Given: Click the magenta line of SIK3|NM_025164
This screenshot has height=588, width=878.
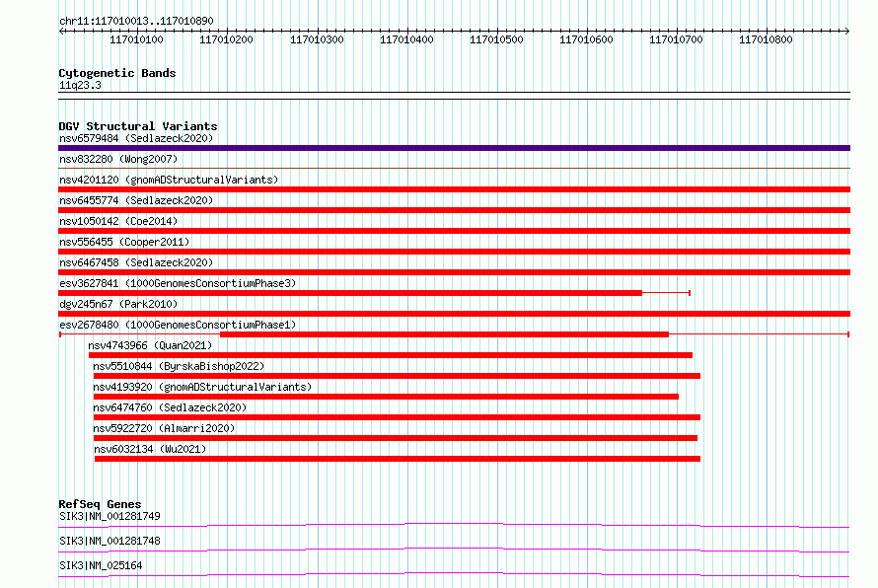Looking at the screenshot, I should (454, 574).
